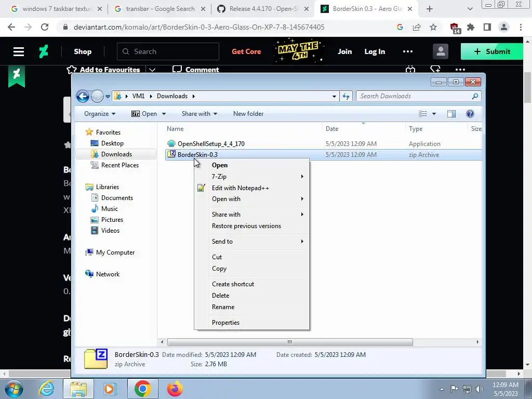This screenshot has width=532, height=399.
Task: Click the Explorer Help question mark icon
Action: click(470, 114)
